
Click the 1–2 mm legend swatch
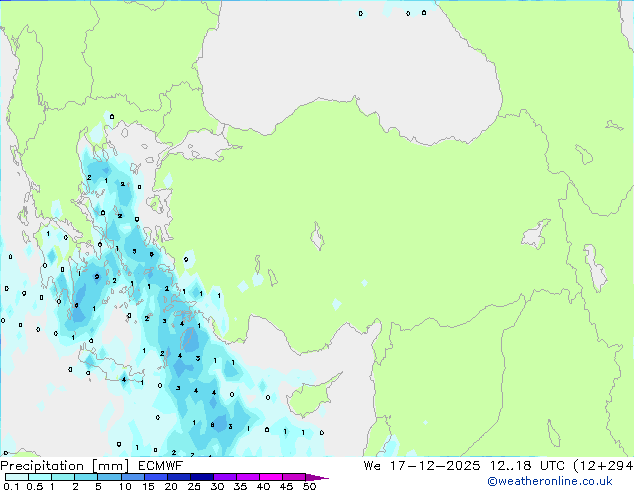point(63,477)
